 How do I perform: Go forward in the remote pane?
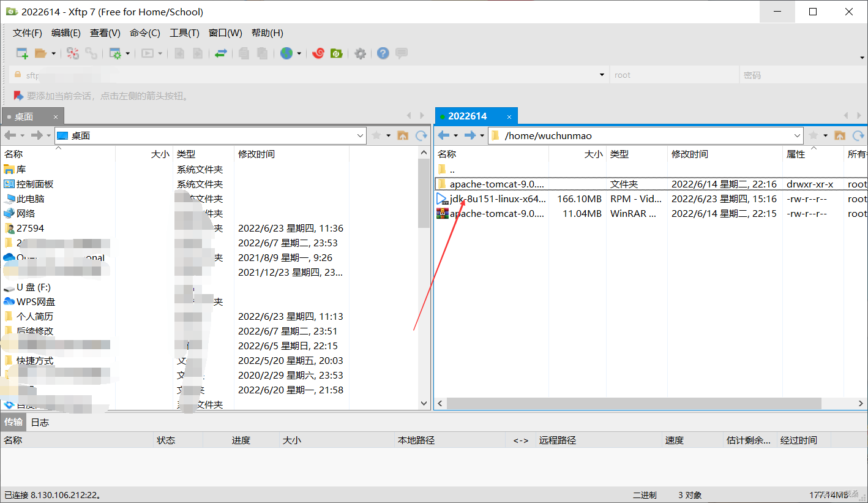(x=470, y=135)
